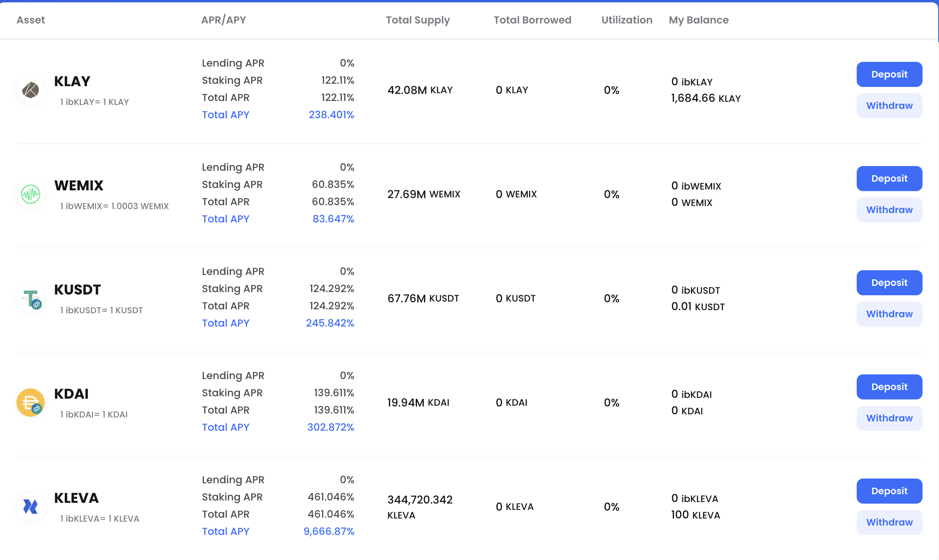Click KDAI Staking APR 139.611%
Image resolution: width=939 pixels, height=560 pixels.
click(x=334, y=393)
